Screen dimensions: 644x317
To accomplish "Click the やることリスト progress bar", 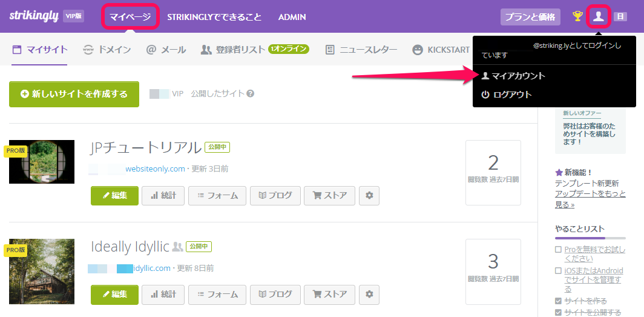I will coord(590,238).
